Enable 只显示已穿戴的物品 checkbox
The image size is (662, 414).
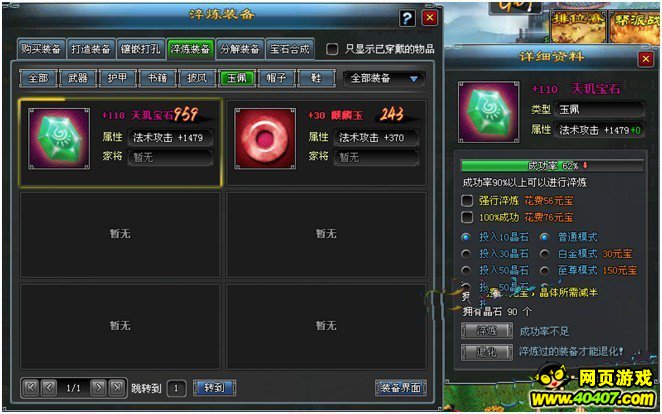332,49
